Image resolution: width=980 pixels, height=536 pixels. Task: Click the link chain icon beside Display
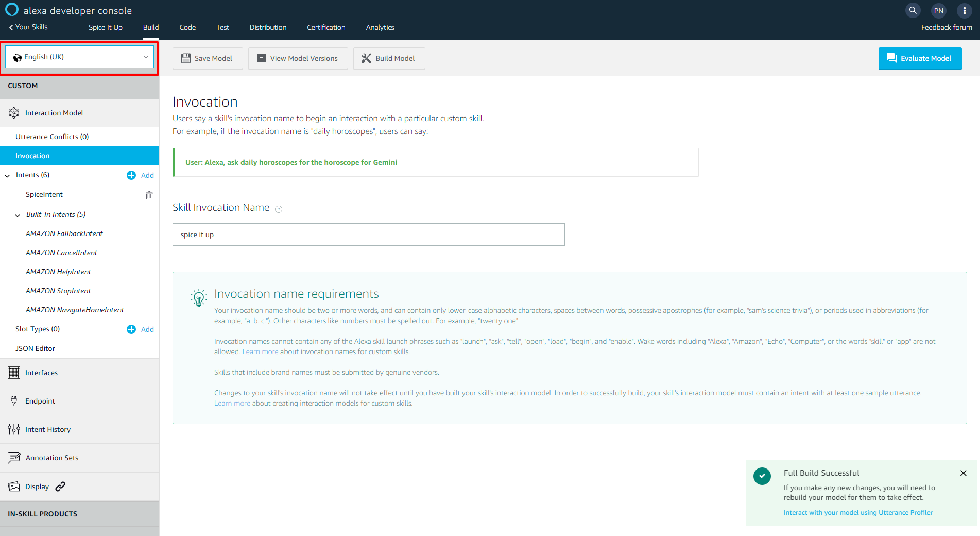click(x=60, y=487)
